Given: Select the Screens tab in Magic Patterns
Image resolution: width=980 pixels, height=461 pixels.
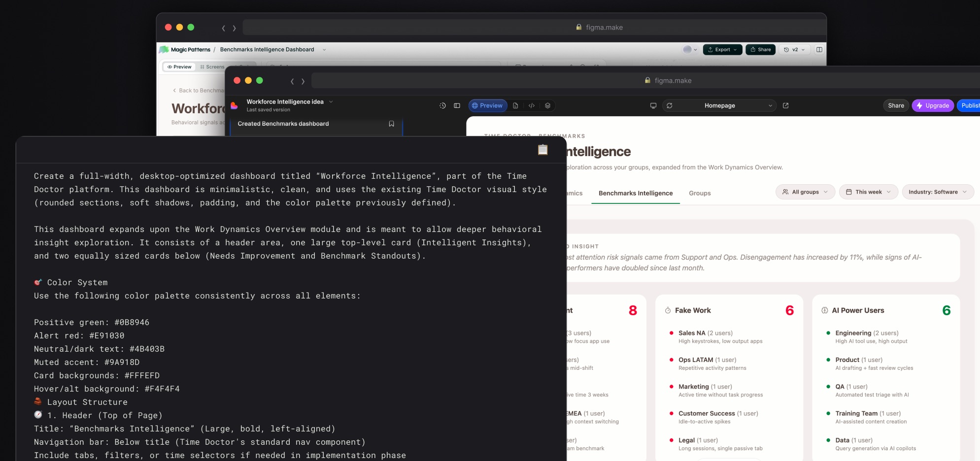Looking at the screenshot, I should [212, 66].
